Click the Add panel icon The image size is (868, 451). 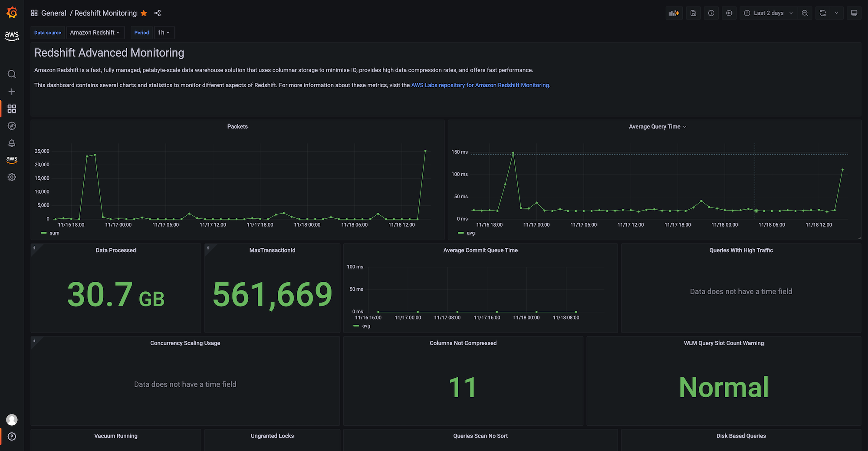point(674,13)
